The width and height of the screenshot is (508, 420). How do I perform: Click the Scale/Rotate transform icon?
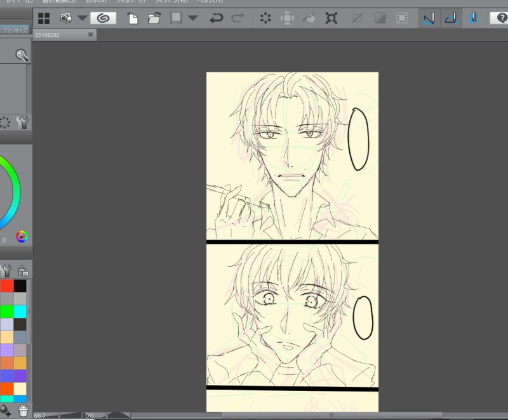pyautogui.click(x=331, y=18)
